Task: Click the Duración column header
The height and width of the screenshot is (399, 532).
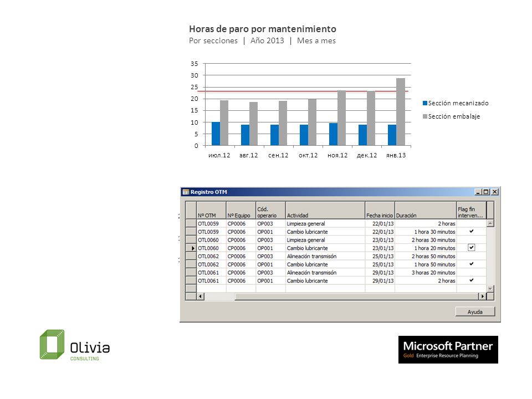Action: (x=426, y=211)
